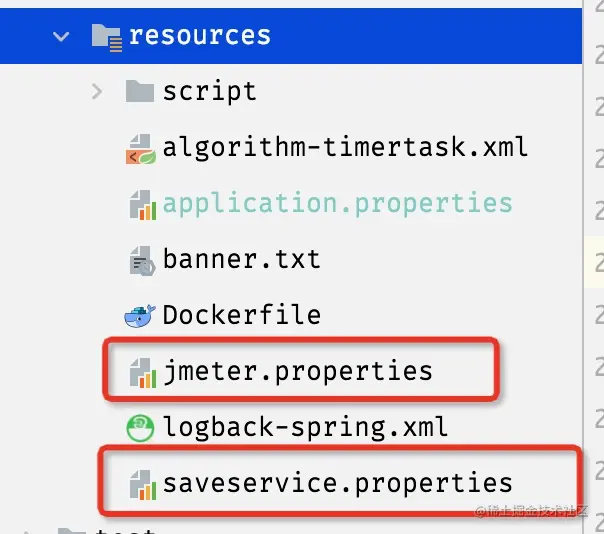Expand the script folder chevron
Viewport: 604px width, 534px height.
[97, 92]
